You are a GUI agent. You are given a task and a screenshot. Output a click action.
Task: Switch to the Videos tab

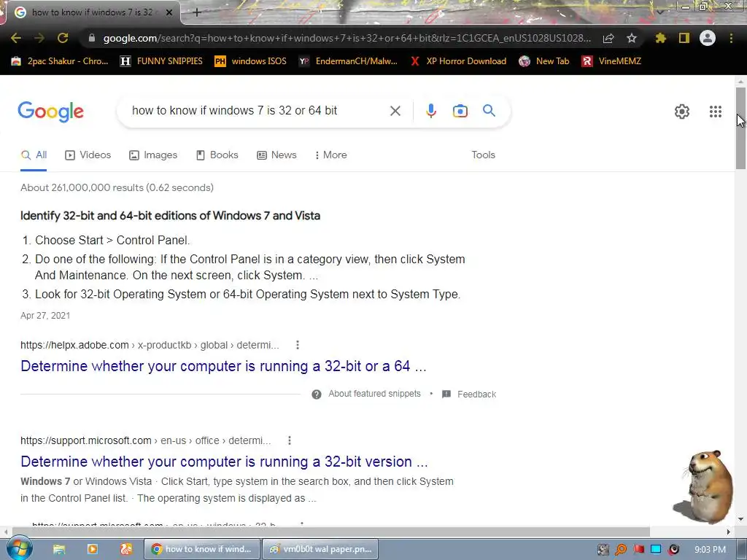pos(88,155)
